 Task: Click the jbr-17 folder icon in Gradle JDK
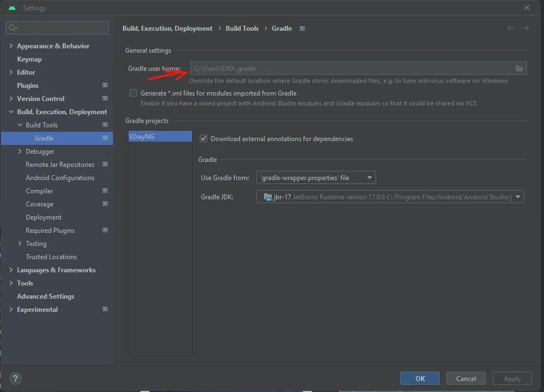pos(268,197)
